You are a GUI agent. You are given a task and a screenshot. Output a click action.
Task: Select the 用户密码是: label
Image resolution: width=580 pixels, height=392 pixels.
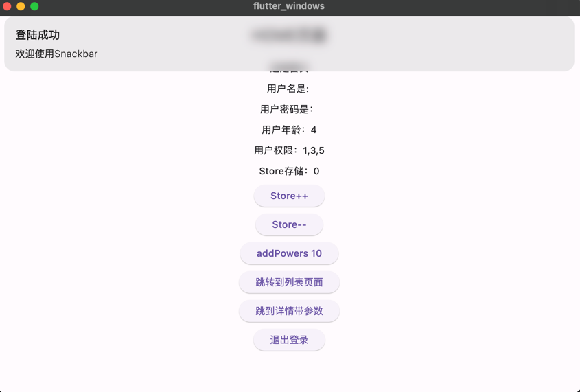coord(287,109)
